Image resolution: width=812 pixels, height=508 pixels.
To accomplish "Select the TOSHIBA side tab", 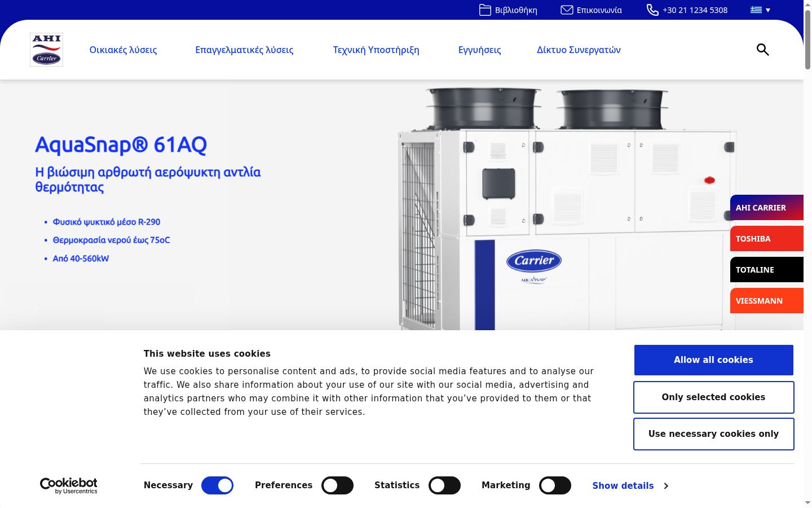I will [x=767, y=239].
